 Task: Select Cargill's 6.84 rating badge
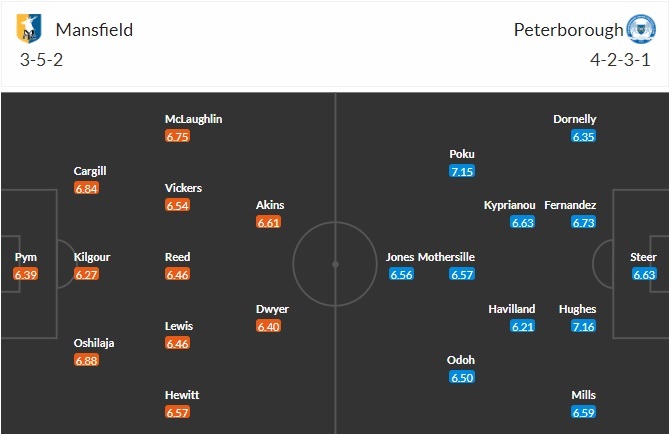click(87, 189)
